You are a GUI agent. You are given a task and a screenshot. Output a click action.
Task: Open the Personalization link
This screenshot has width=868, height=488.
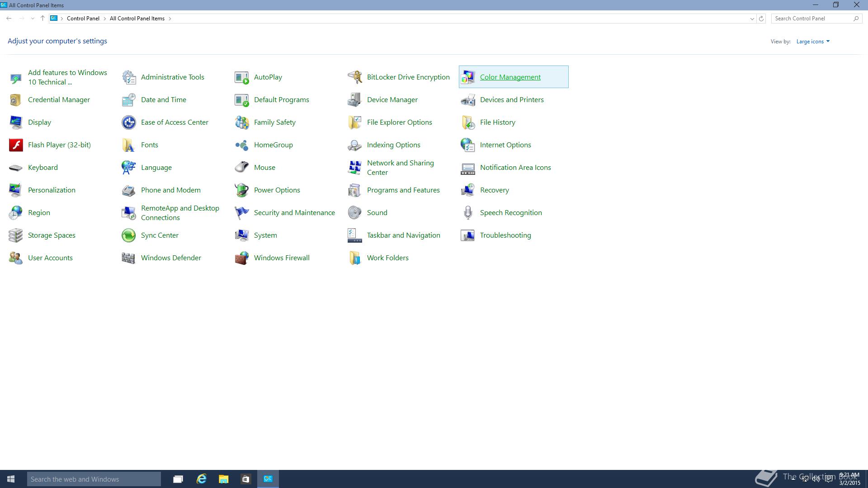[x=52, y=190]
